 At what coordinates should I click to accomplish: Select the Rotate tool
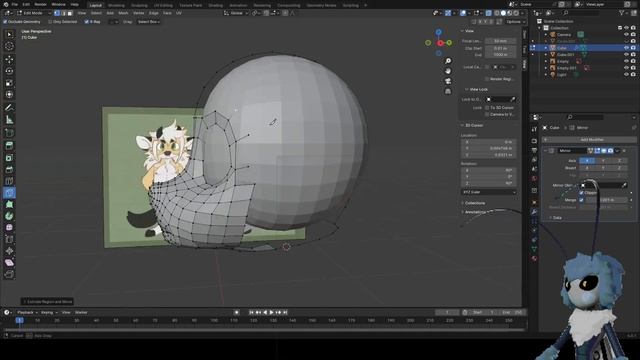9,71
